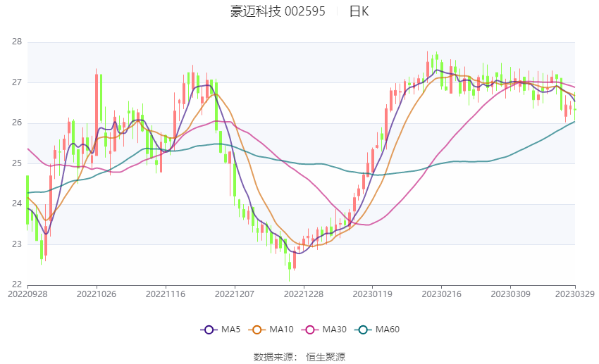This screenshot has width=599, height=364.
Task: Select the 20221228 date on the x-axis
Action: 304,294
